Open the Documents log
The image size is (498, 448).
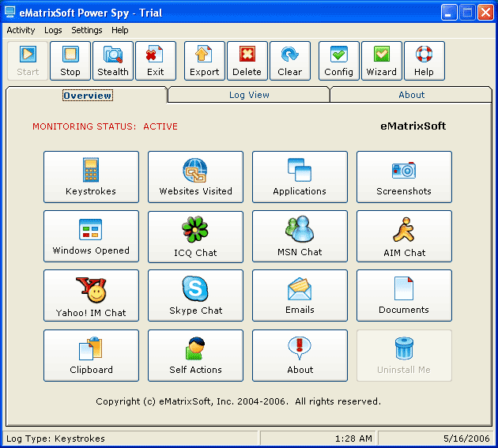point(404,296)
